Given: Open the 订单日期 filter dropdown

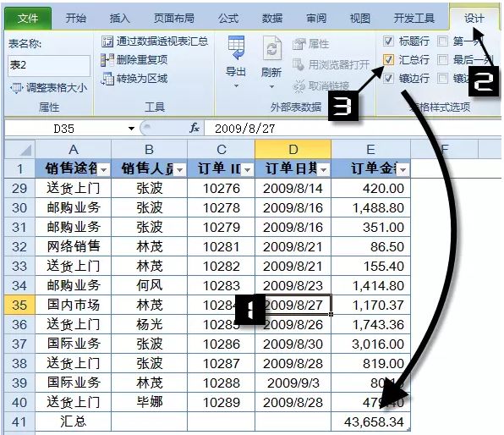Looking at the screenshot, I should point(324,169).
